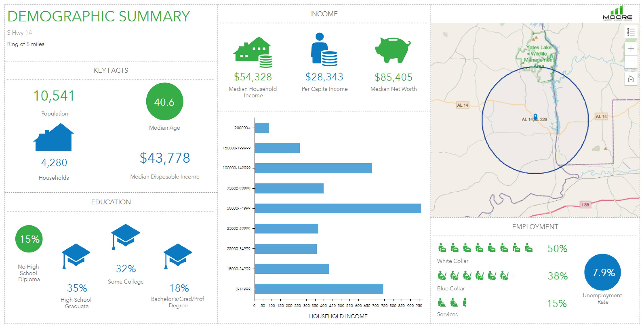Click the blue location pin on map

(x=535, y=117)
